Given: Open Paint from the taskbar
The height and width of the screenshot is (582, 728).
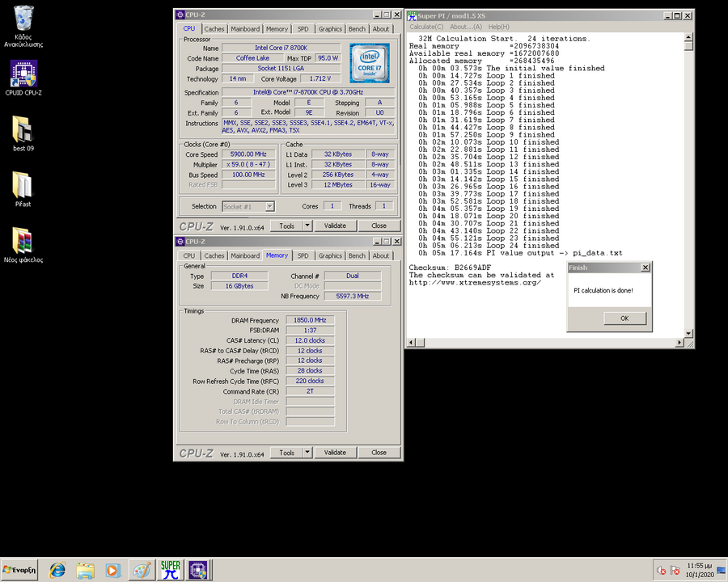Looking at the screenshot, I should [x=141, y=570].
